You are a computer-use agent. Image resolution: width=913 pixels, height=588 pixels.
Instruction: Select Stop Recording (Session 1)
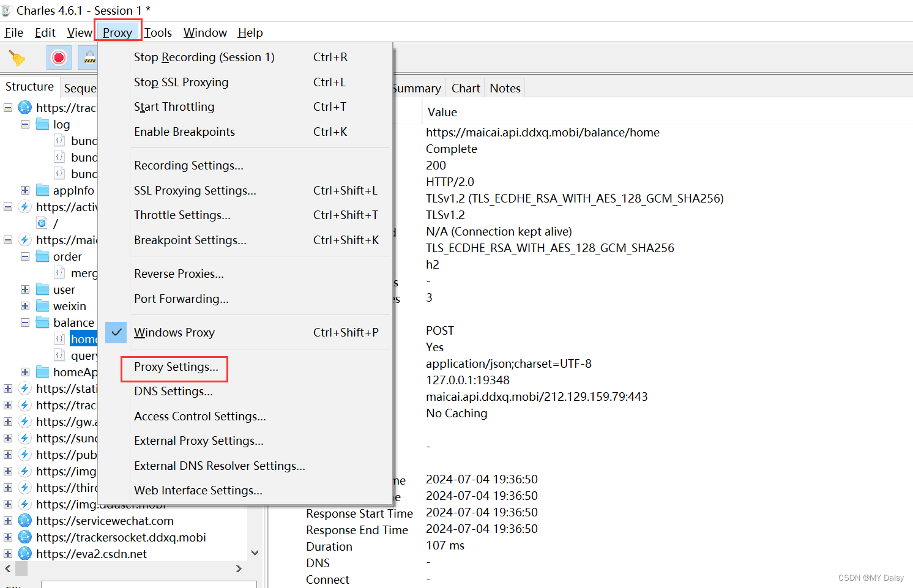click(204, 57)
